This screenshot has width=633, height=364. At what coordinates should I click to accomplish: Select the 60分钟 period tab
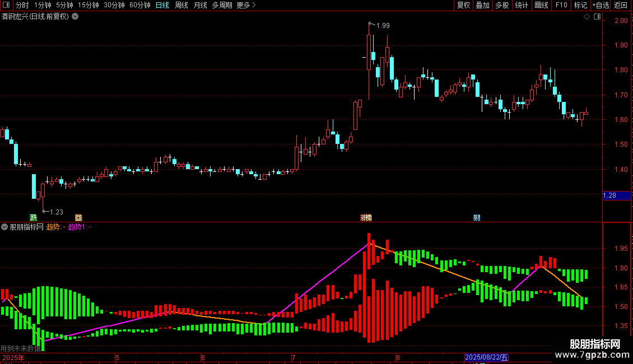(140, 5)
